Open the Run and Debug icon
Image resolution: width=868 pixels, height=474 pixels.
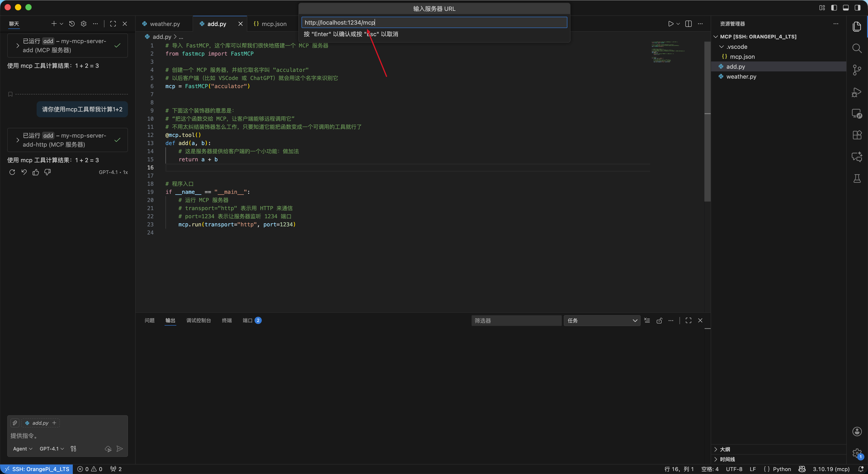click(x=856, y=92)
